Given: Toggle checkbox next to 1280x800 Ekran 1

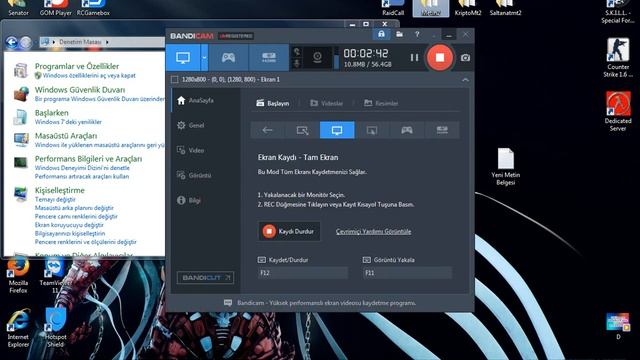Looking at the screenshot, I should tap(174, 80).
